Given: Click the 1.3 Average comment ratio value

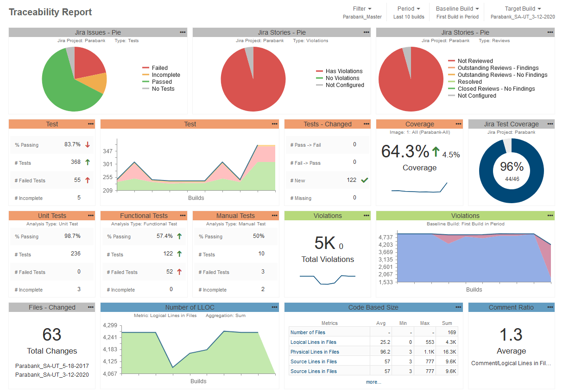Looking at the screenshot, I should tap(511, 334).
